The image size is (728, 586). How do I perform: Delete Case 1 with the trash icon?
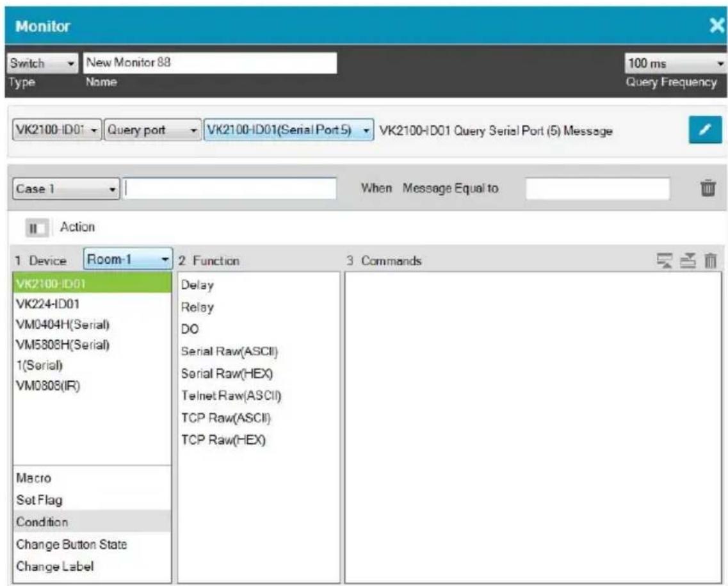[708, 188]
